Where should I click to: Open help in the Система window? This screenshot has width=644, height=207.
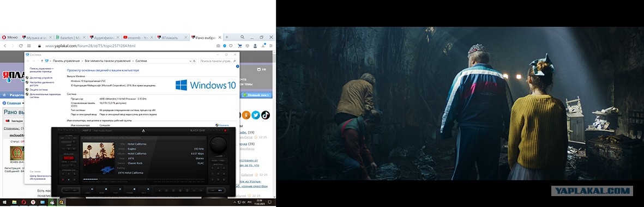click(x=237, y=66)
